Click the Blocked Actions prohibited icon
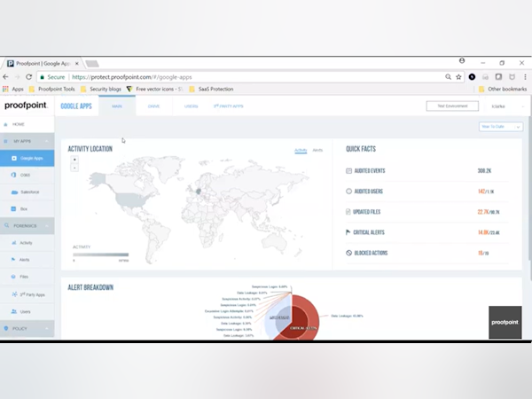532x399 pixels. point(348,253)
